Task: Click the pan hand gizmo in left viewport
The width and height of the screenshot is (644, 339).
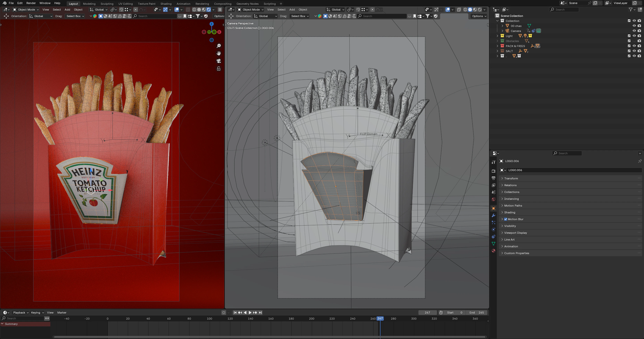Action: point(219,53)
